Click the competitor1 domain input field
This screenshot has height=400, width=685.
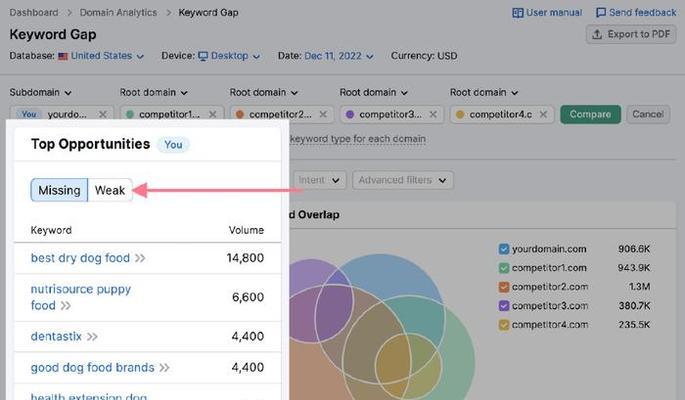(x=172, y=114)
